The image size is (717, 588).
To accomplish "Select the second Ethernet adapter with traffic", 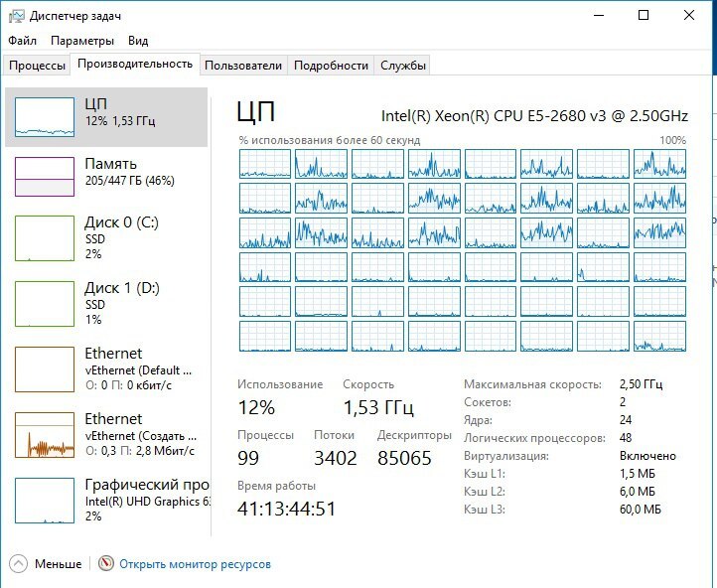I will pyautogui.click(x=44, y=435).
